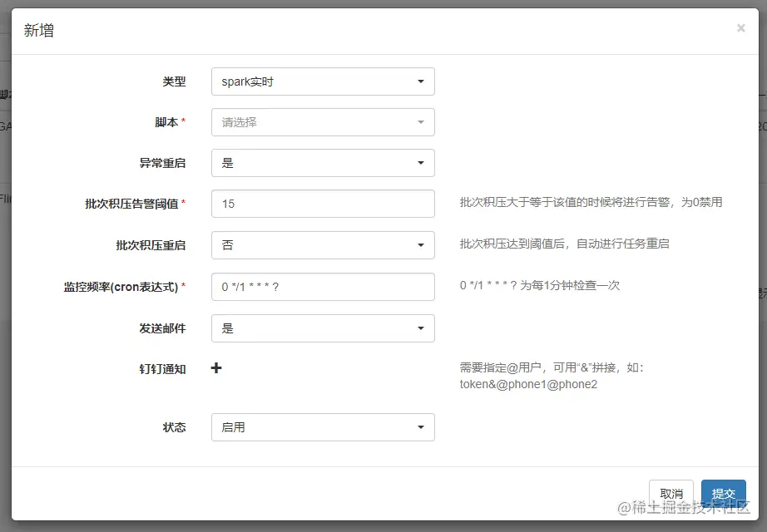This screenshot has width=767, height=532.
Task: Open the 发送邮件 dropdown showing 是
Action: (323, 328)
